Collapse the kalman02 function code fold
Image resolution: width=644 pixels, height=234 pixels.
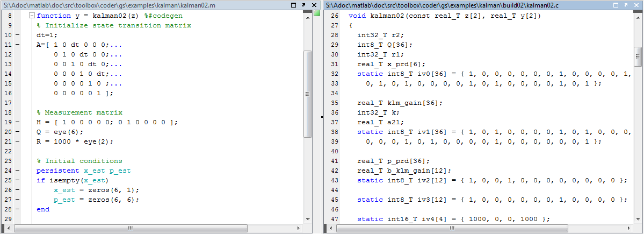(x=32, y=16)
